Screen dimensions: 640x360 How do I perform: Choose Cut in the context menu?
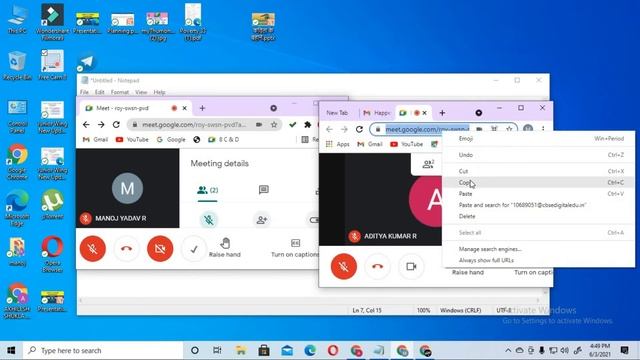pos(538,171)
